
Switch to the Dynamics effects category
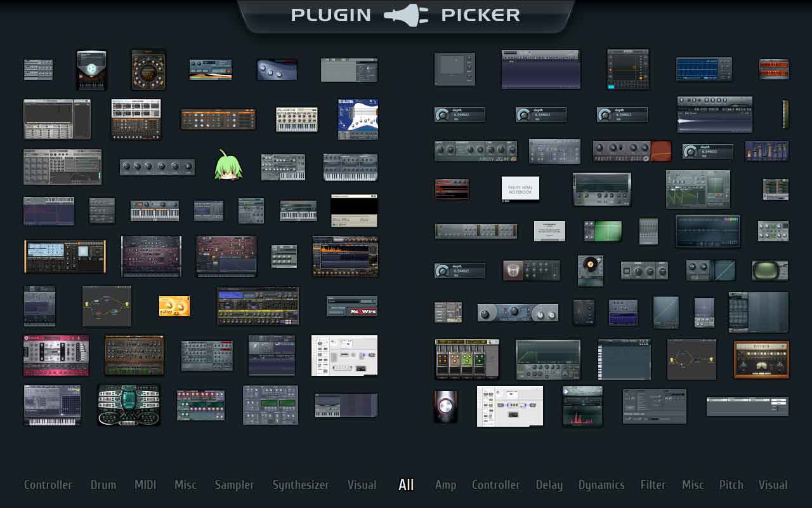[x=601, y=485]
